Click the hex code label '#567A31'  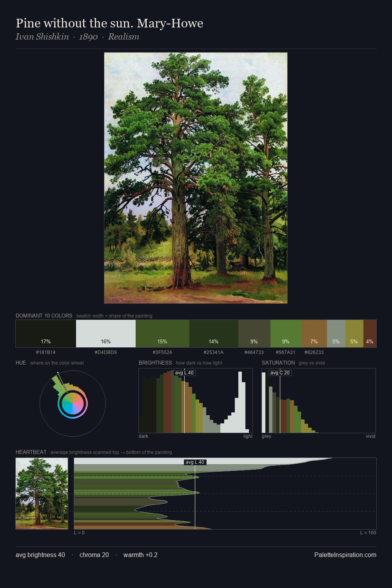pyautogui.click(x=286, y=352)
